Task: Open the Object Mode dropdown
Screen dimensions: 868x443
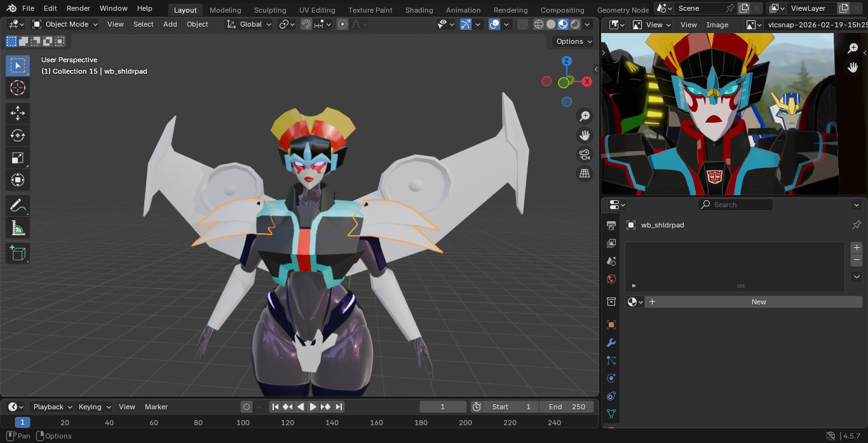Action: pyautogui.click(x=65, y=24)
